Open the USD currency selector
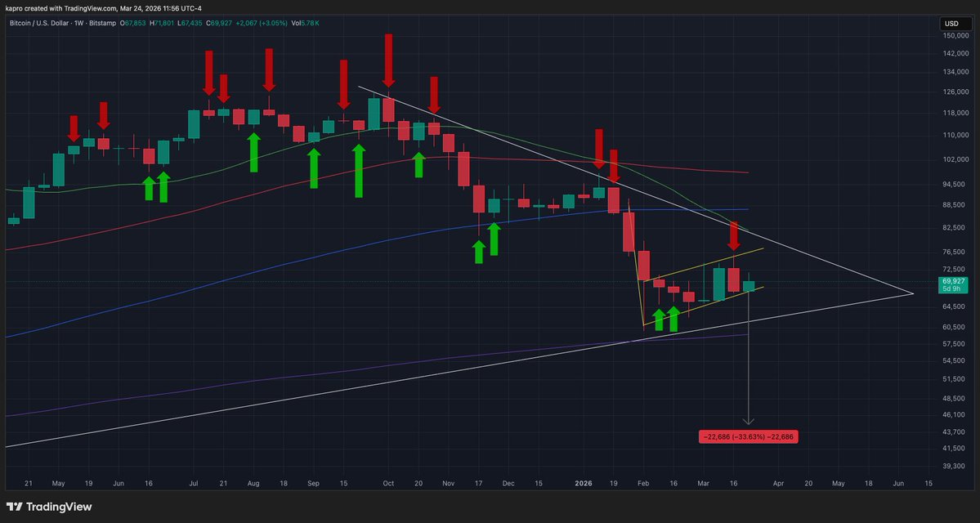 [956, 24]
